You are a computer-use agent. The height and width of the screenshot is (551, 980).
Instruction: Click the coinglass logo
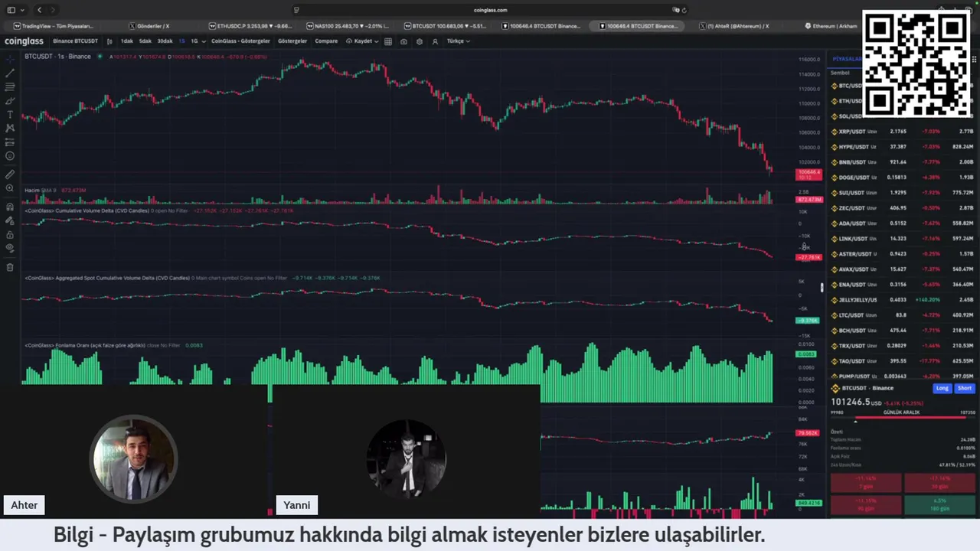(x=24, y=41)
